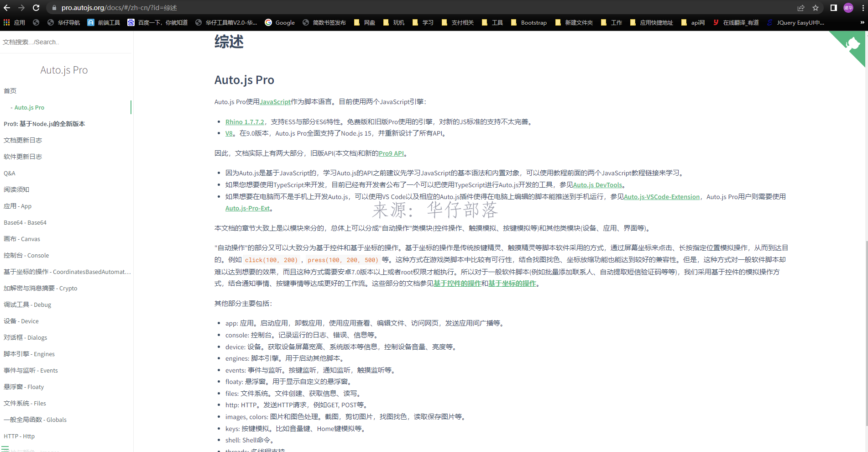868x452 pixels.
Task: Open the Chrome menu three dots
Action: [863, 8]
